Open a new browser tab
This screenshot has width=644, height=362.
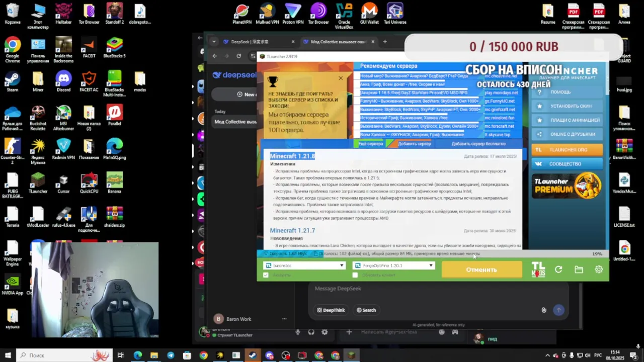pyautogui.click(x=385, y=42)
